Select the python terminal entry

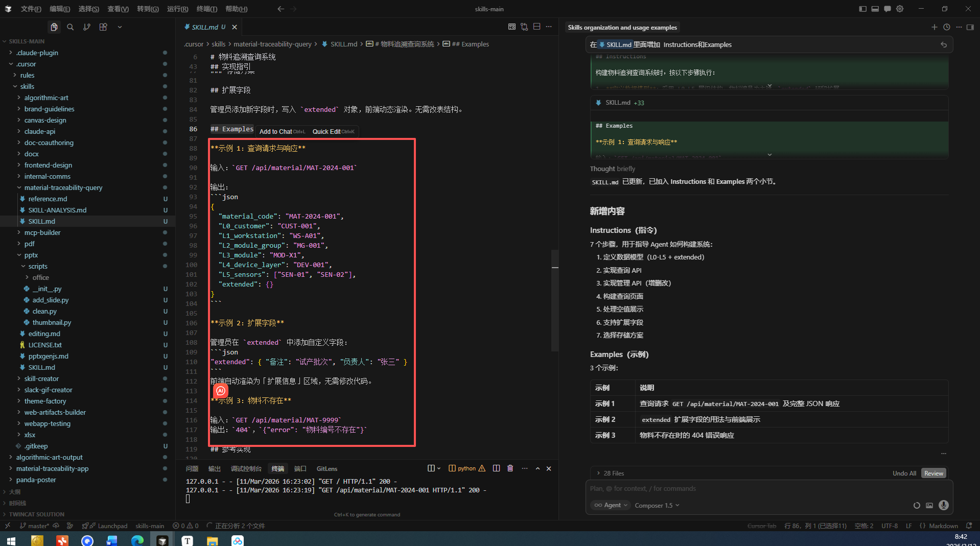[x=466, y=468]
